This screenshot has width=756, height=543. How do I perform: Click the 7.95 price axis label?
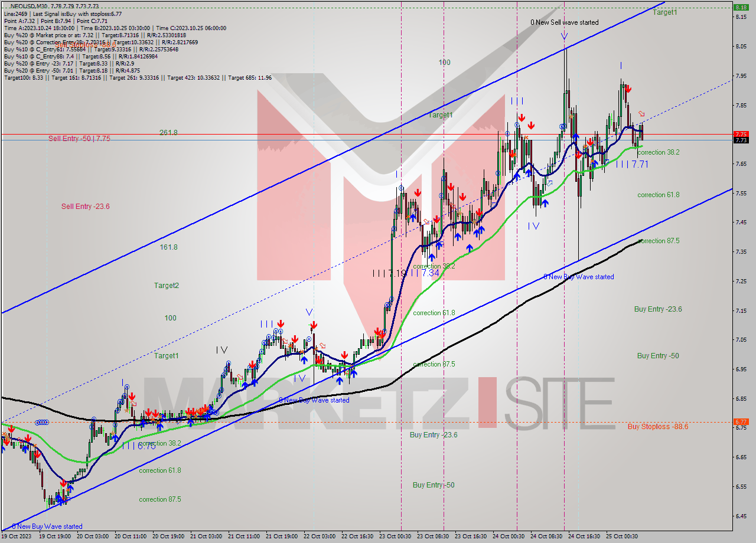pyautogui.click(x=742, y=76)
